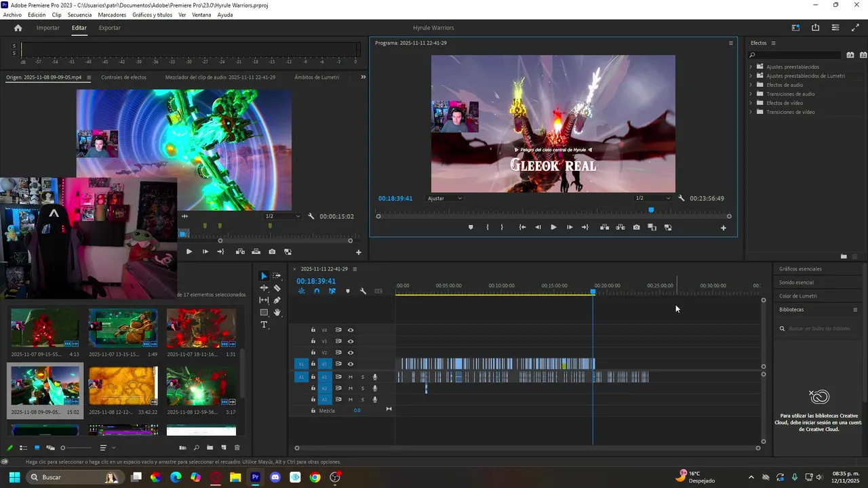Screen dimensions: 868x488
Task: Select the Razor tool
Action: [277, 288]
